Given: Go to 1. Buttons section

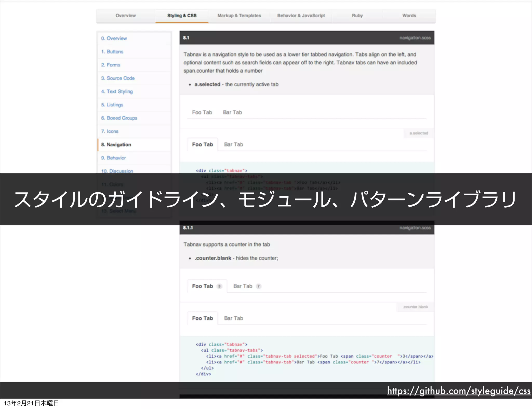Looking at the screenshot, I should [x=134, y=52].
